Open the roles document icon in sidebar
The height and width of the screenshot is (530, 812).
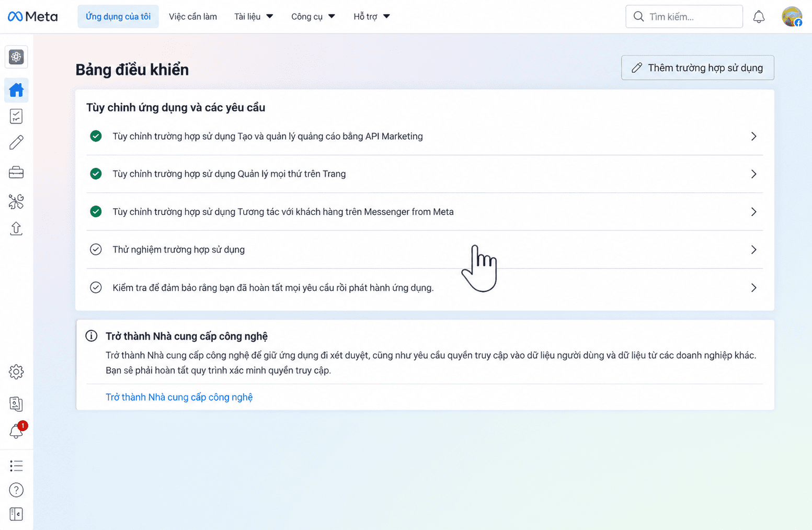coord(16,404)
